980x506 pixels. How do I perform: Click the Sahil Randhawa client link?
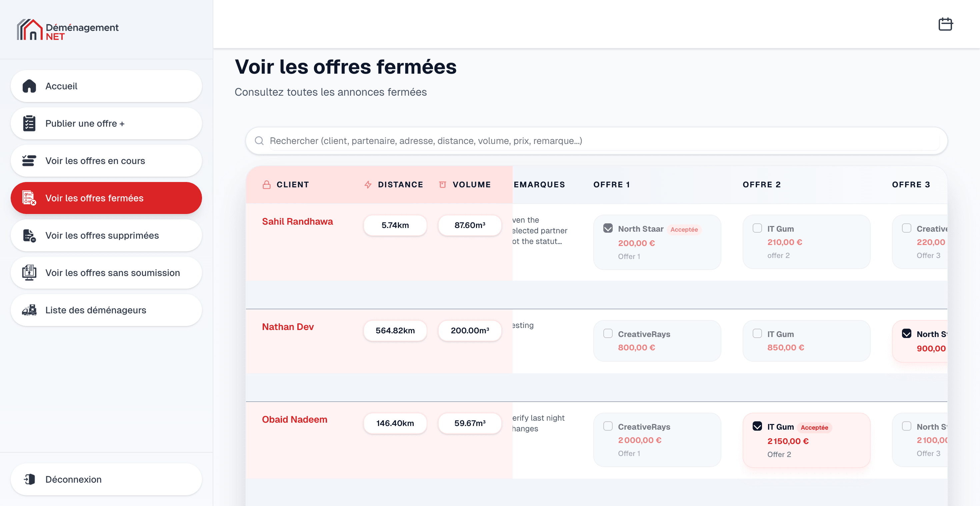297,221
